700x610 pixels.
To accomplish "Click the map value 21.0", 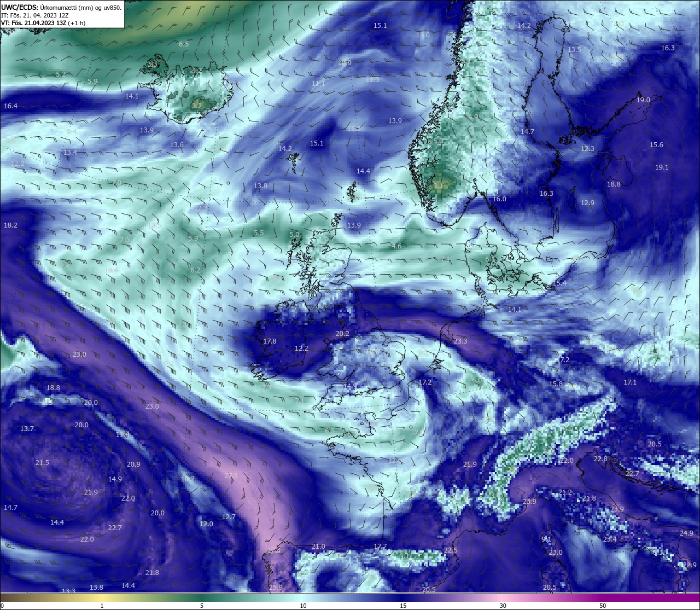I will (318, 546).
